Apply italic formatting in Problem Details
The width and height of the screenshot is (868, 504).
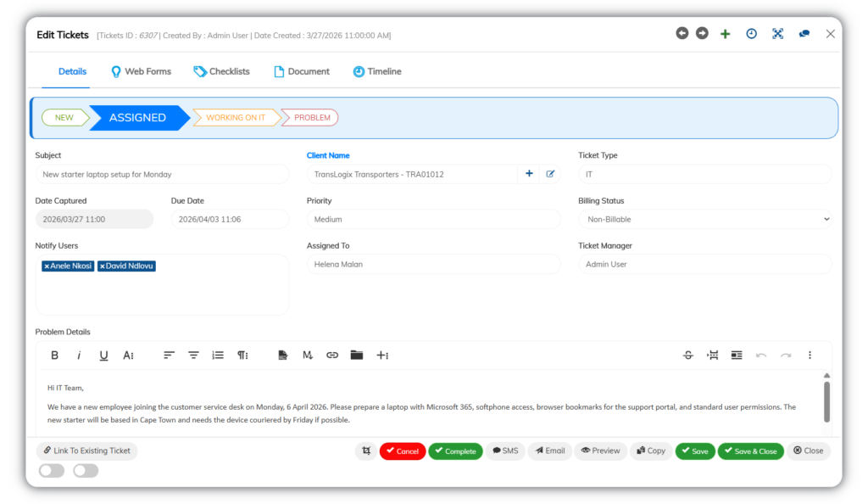point(79,356)
